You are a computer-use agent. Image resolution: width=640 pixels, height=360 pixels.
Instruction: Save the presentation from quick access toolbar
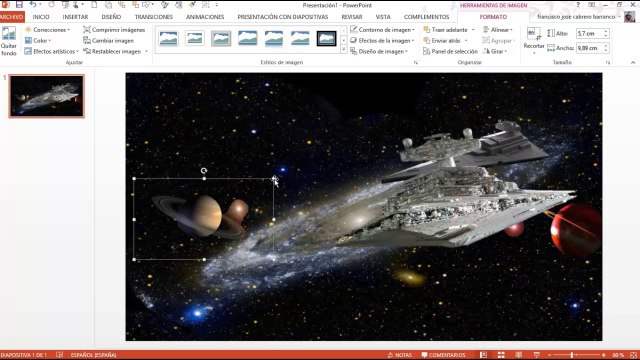tap(19, 5)
